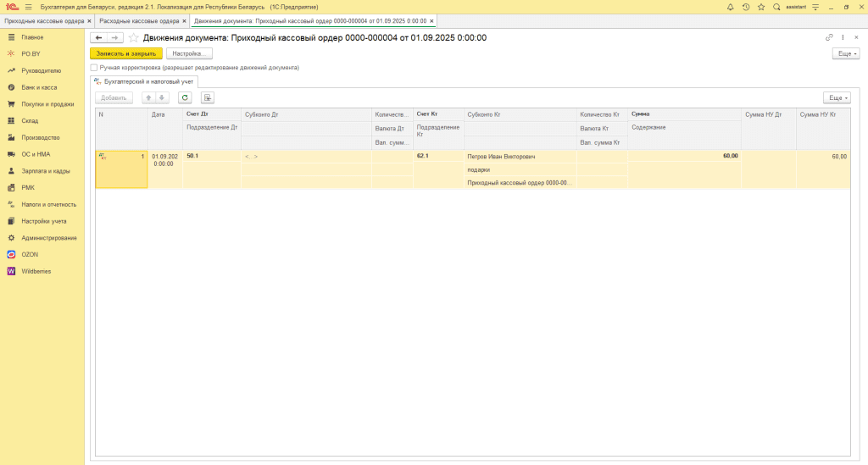Switch to Расходные кассовые ордера tab
This screenshot has height=465, width=868.
click(x=139, y=20)
